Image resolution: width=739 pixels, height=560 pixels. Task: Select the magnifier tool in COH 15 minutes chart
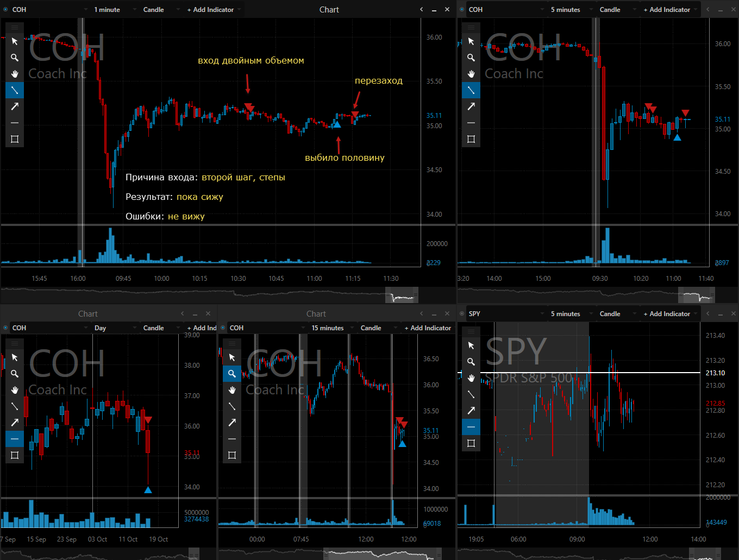(x=232, y=374)
